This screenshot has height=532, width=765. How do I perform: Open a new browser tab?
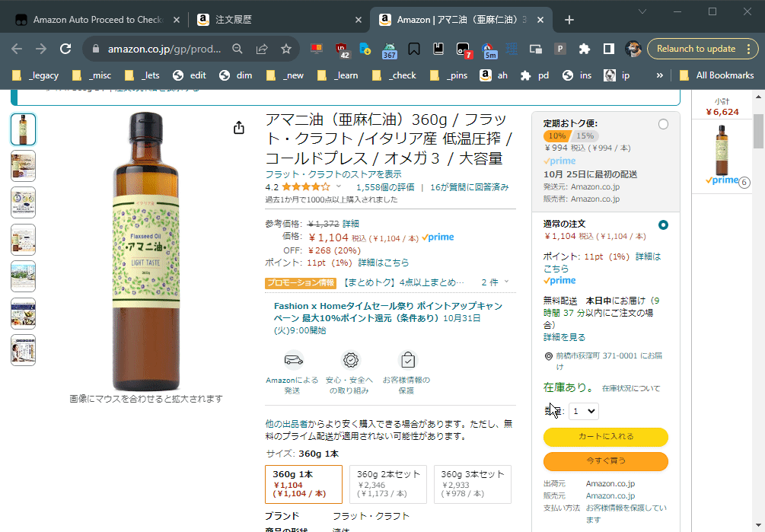pos(569,20)
